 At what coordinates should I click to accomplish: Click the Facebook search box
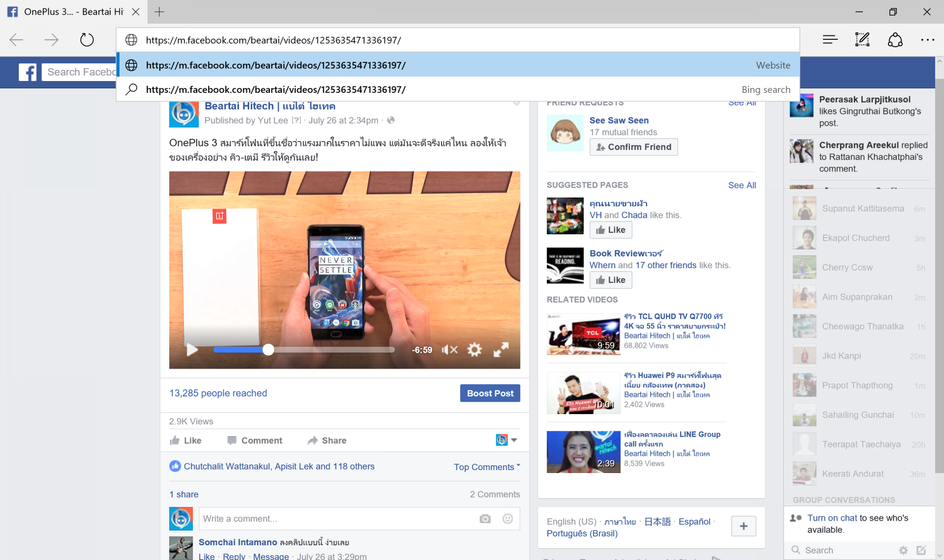coord(80,72)
